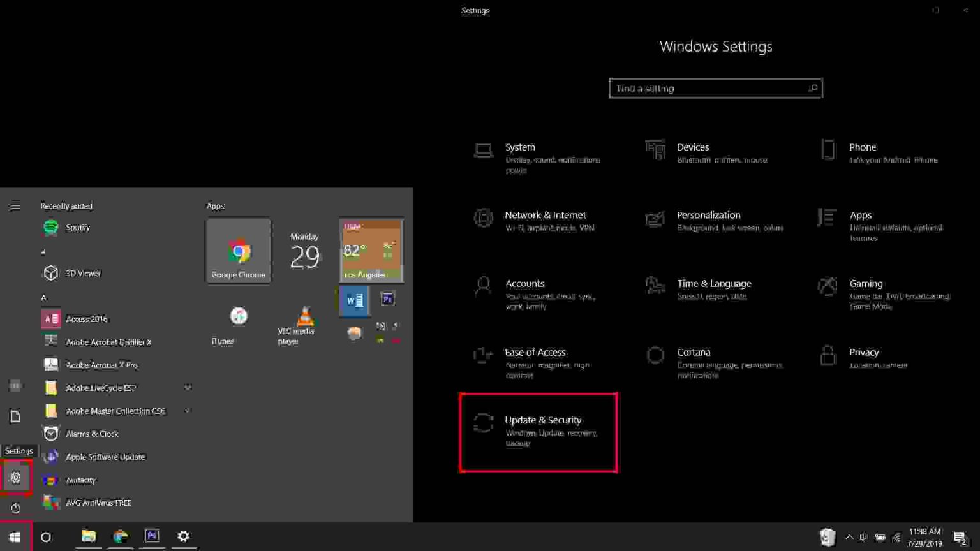Expand Adobe Master Collection CS6 folder chevron
Image resolution: width=980 pixels, height=551 pixels.
(x=188, y=411)
